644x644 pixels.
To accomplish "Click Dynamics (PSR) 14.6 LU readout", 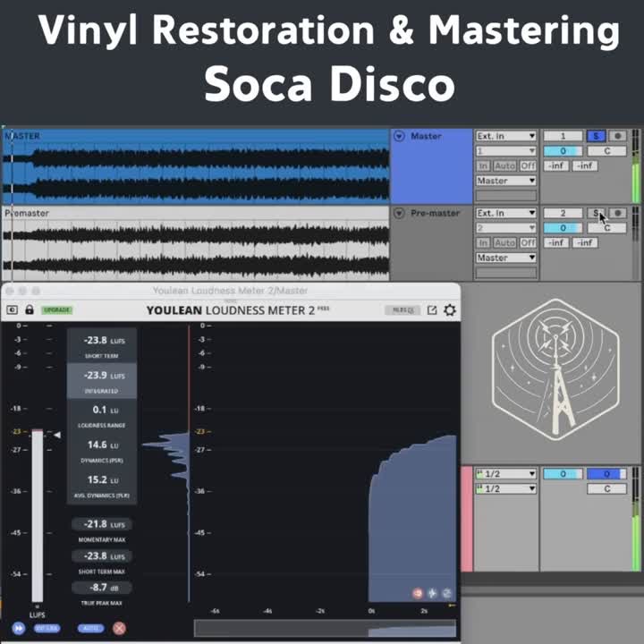I will pos(102,451).
